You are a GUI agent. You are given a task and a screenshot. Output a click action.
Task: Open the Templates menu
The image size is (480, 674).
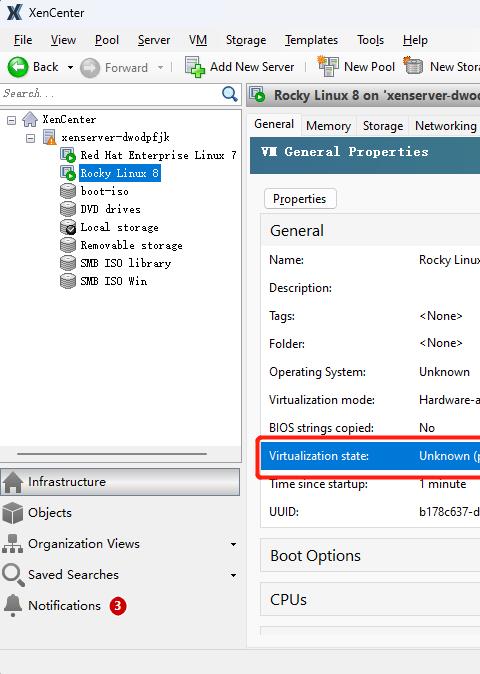pos(311,40)
